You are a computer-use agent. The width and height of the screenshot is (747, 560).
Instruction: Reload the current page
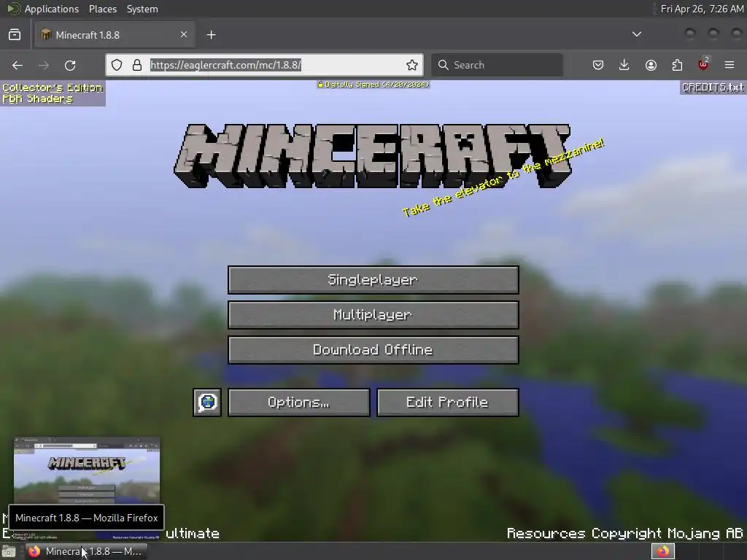click(x=70, y=65)
